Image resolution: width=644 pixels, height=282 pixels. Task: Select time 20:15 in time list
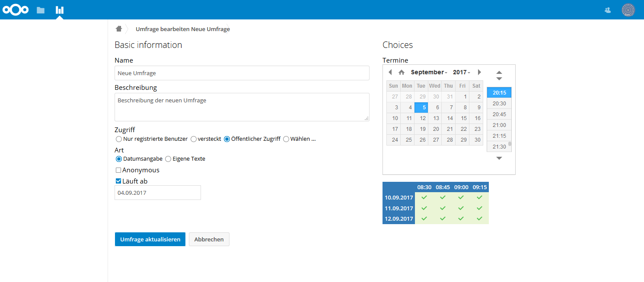tap(499, 92)
